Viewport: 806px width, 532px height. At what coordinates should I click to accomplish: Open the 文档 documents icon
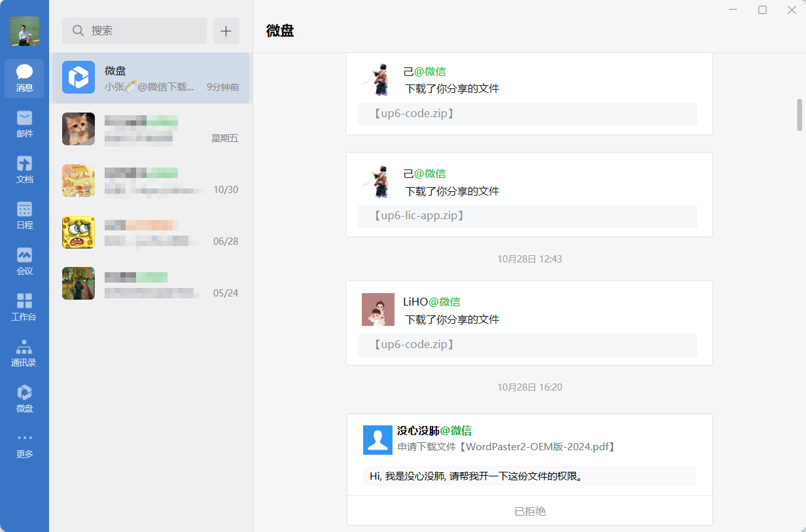(x=24, y=169)
